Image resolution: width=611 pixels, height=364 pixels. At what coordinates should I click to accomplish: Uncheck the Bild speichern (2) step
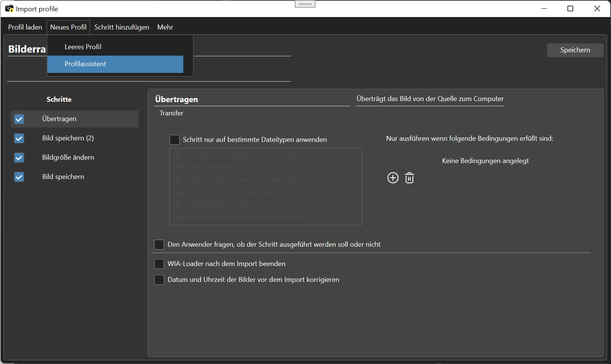coord(19,138)
